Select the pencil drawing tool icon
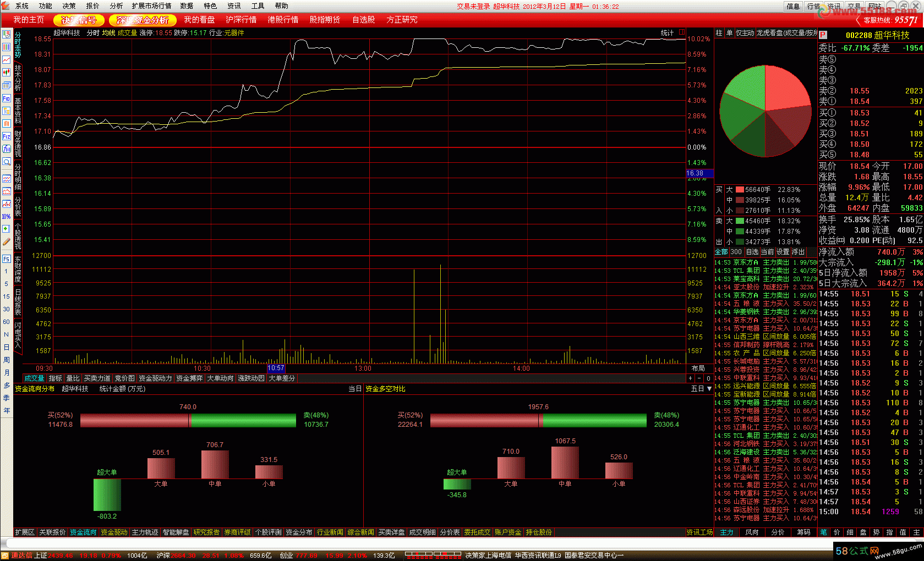Image resolution: width=924 pixels, height=561 pixels. pyautogui.click(x=6, y=241)
